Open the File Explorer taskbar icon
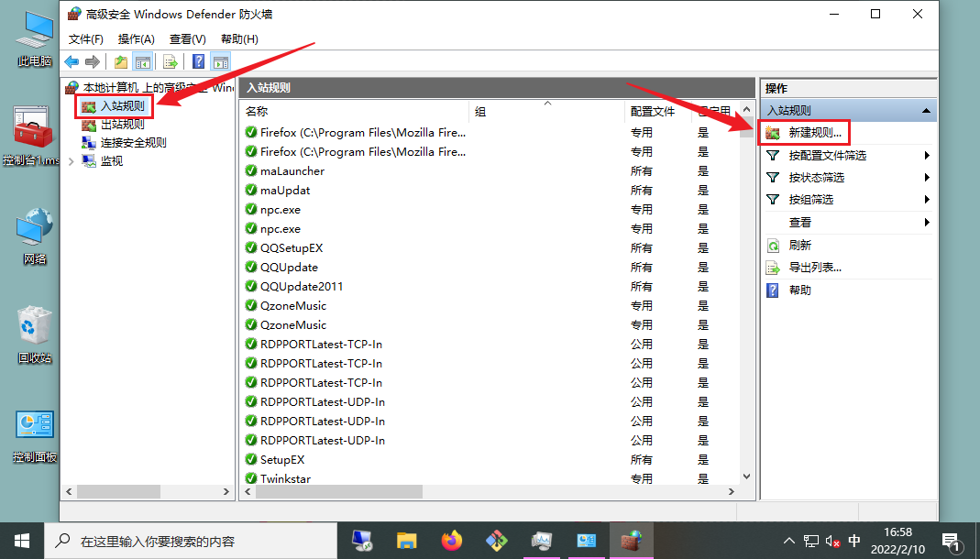This screenshot has height=559, width=980. (407, 541)
